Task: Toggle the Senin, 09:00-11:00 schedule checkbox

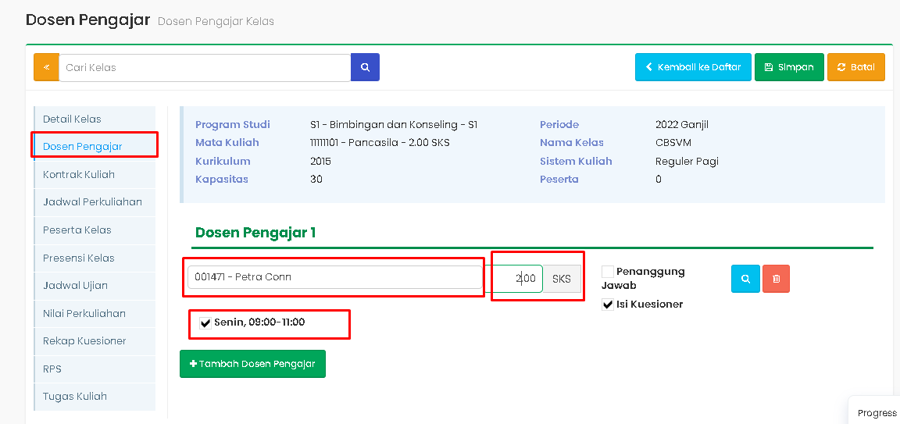Action: click(206, 322)
